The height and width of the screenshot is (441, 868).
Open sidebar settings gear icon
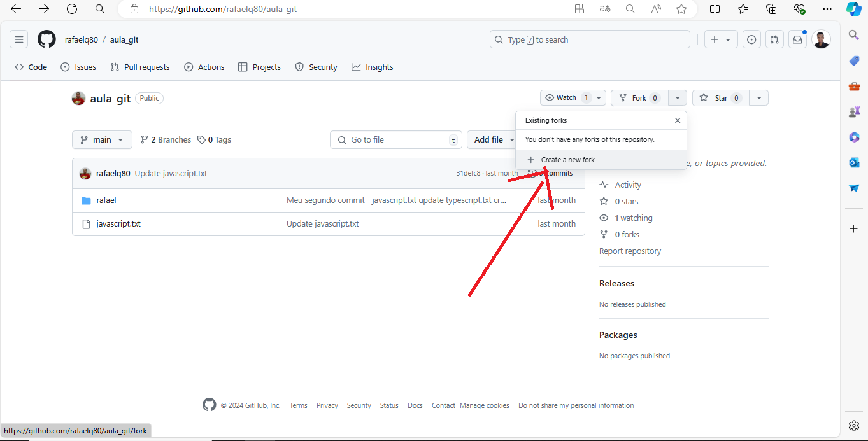854,425
